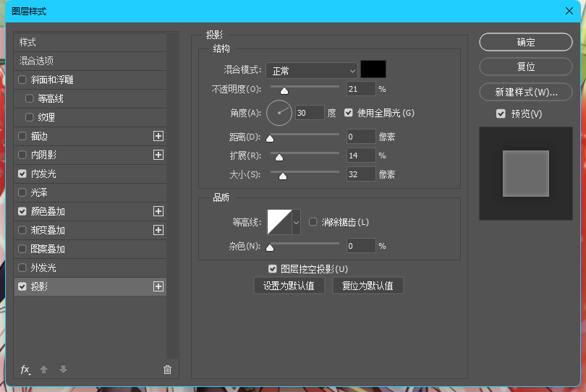586x392 pixels.
Task: Add another 颜色叠加 effect with plus icon
Action: (158, 211)
